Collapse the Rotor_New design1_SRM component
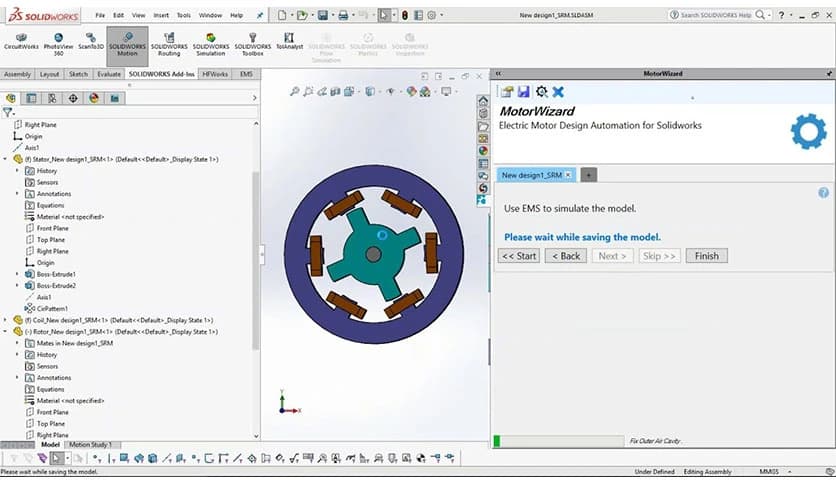 5,332
